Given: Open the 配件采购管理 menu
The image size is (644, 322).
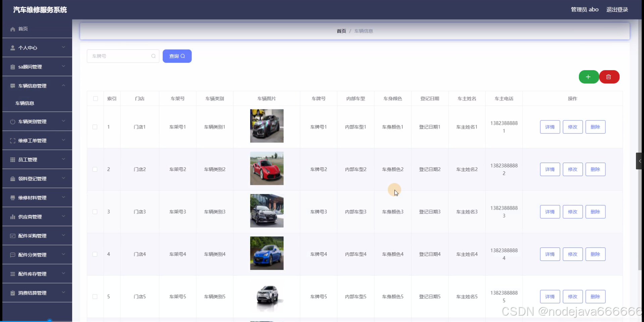Looking at the screenshot, I should [x=37, y=236].
